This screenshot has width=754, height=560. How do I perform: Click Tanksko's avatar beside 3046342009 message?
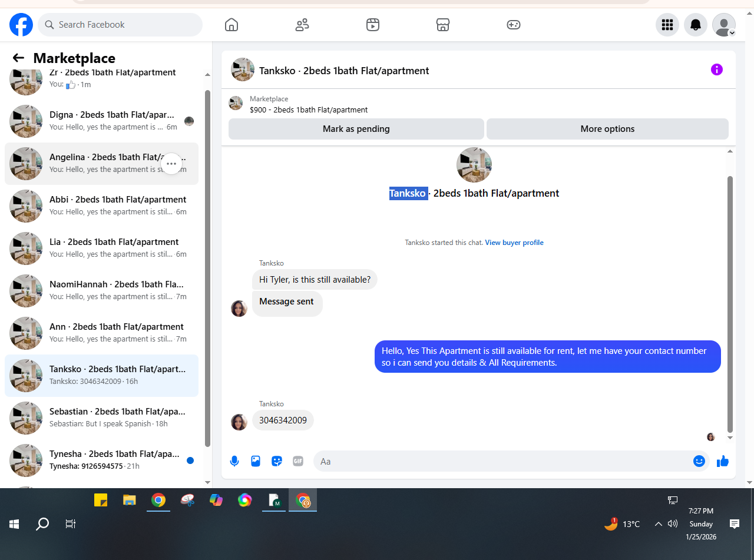tap(239, 422)
